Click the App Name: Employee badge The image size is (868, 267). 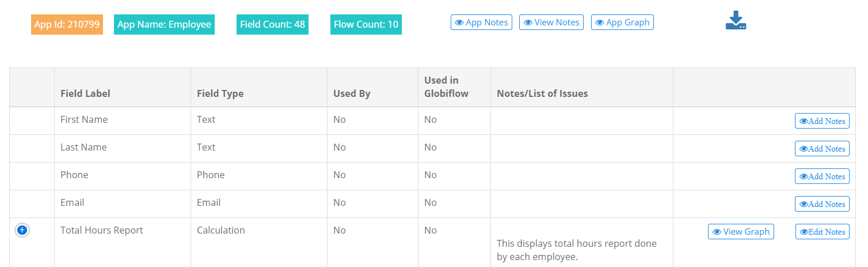tap(164, 24)
